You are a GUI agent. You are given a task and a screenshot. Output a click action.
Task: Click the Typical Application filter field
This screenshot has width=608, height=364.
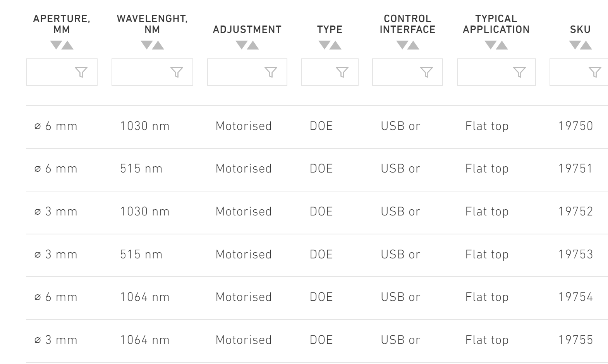(496, 72)
